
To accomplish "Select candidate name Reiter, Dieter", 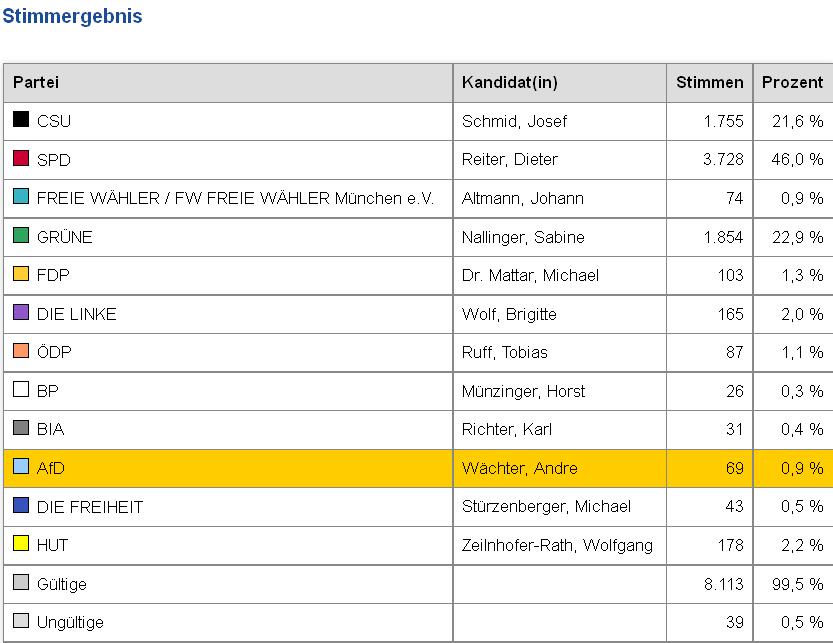I will pyautogui.click(x=510, y=159).
